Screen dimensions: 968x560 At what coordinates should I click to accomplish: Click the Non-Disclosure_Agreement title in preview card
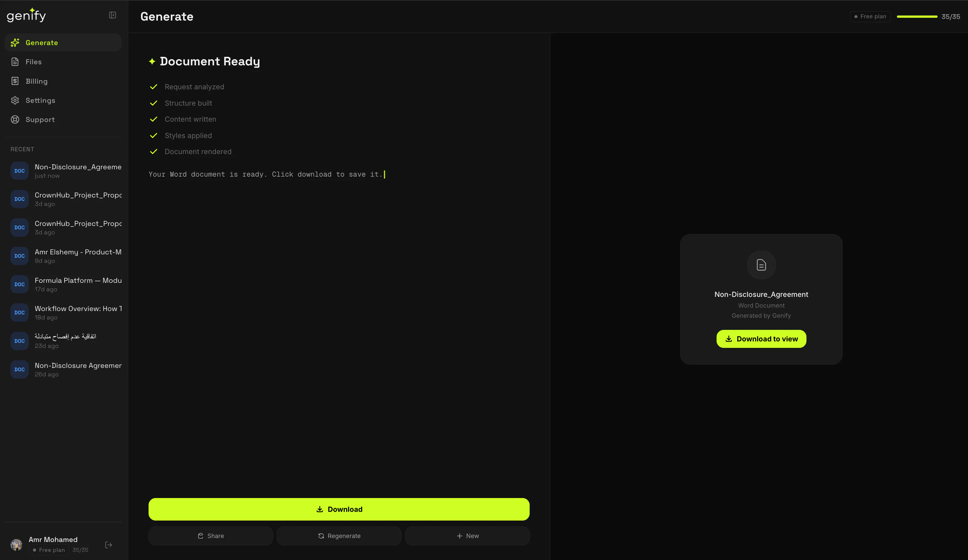click(761, 294)
